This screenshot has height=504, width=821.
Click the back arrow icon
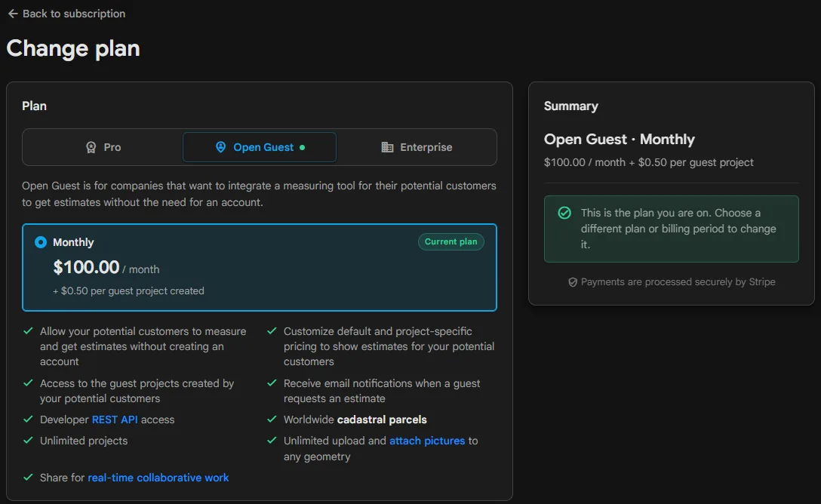click(13, 14)
